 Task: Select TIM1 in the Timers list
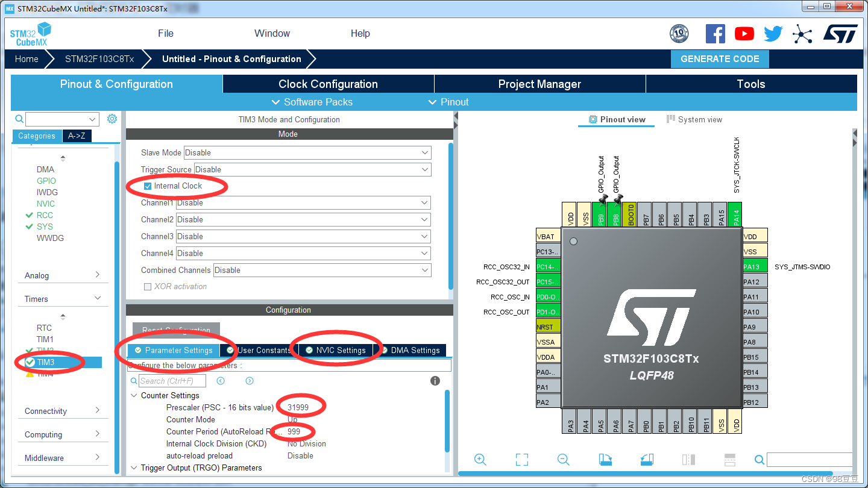pyautogui.click(x=45, y=339)
